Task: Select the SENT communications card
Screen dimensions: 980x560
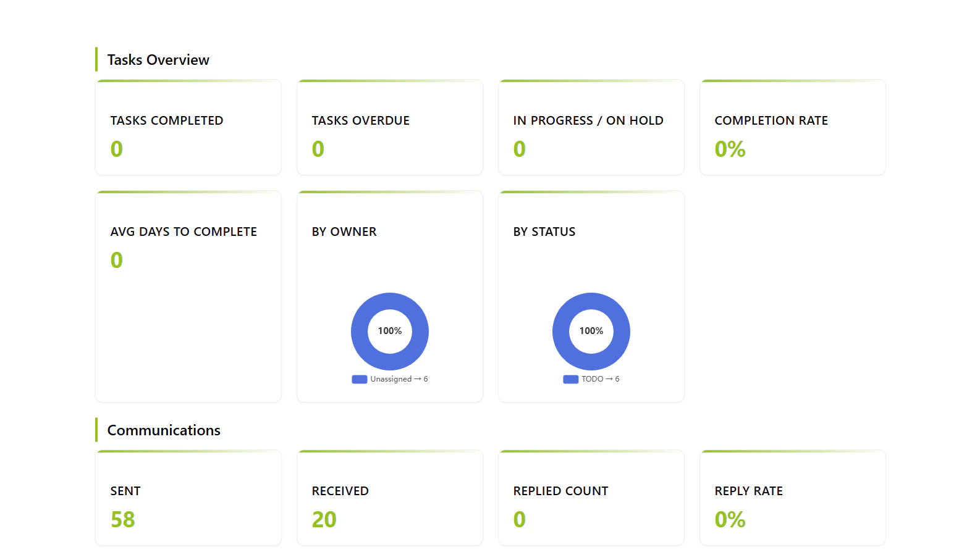Action: tap(188, 498)
